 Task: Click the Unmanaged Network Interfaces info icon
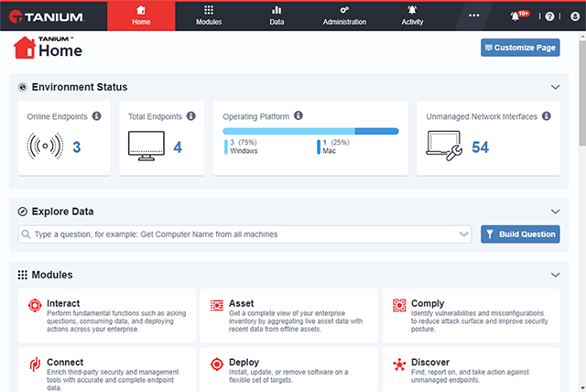coord(546,116)
